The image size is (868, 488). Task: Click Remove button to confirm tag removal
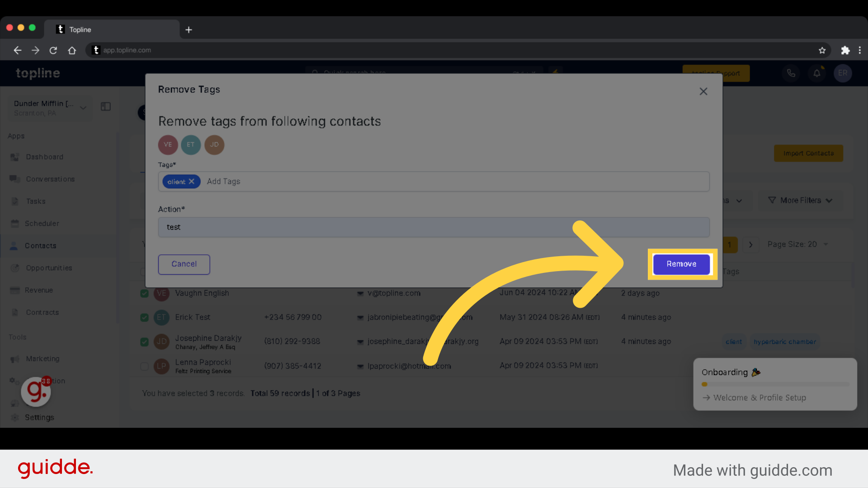pyautogui.click(x=681, y=264)
